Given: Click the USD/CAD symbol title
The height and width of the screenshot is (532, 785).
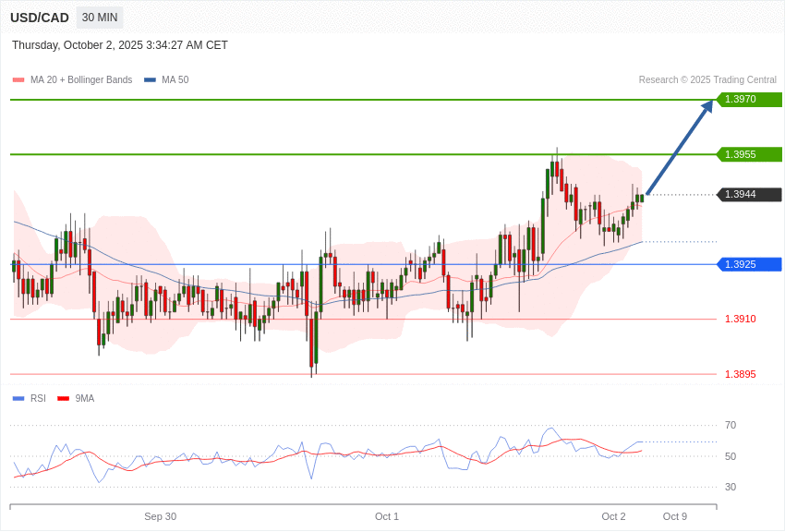Looking at the screenshot, I should (x=40, y=18).
